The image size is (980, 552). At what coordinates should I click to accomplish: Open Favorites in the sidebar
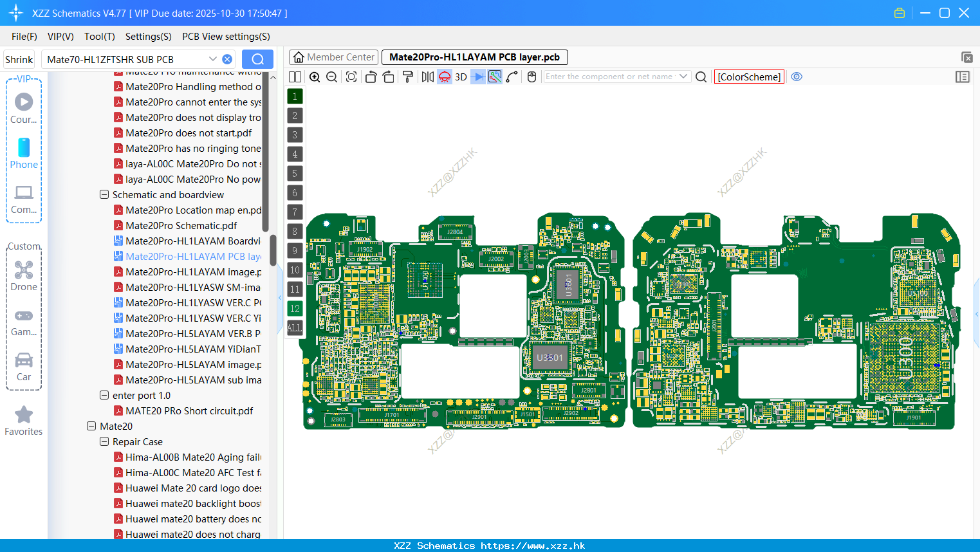(x=24, y=421)
